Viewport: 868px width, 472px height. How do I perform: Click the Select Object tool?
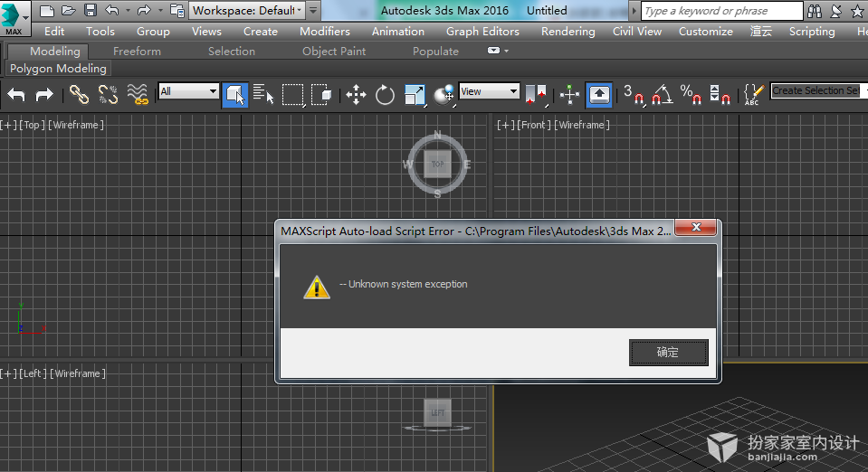234,95
